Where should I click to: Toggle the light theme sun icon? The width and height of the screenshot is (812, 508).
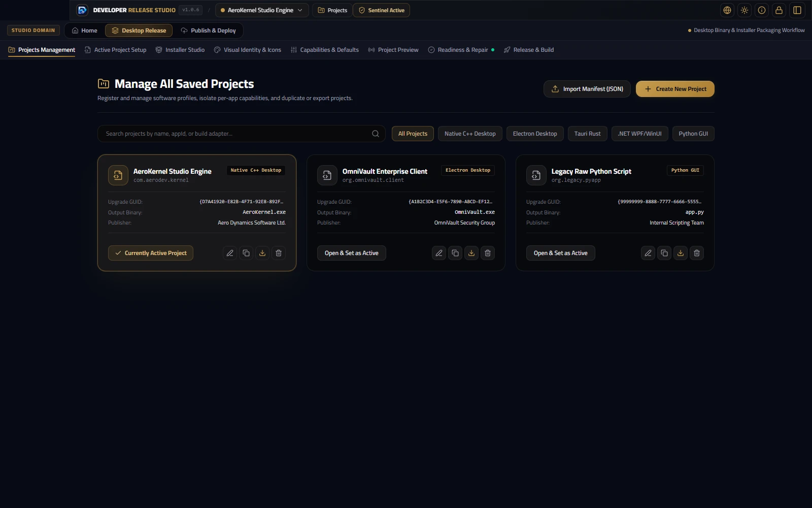tap(745, 10)
